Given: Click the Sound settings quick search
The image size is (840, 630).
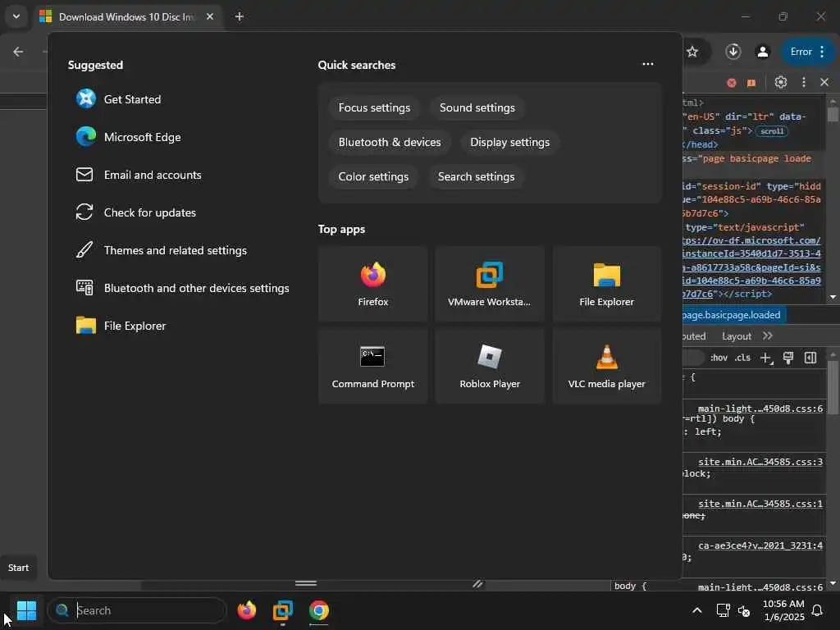Looking at the screenshot, I should 477,107.
